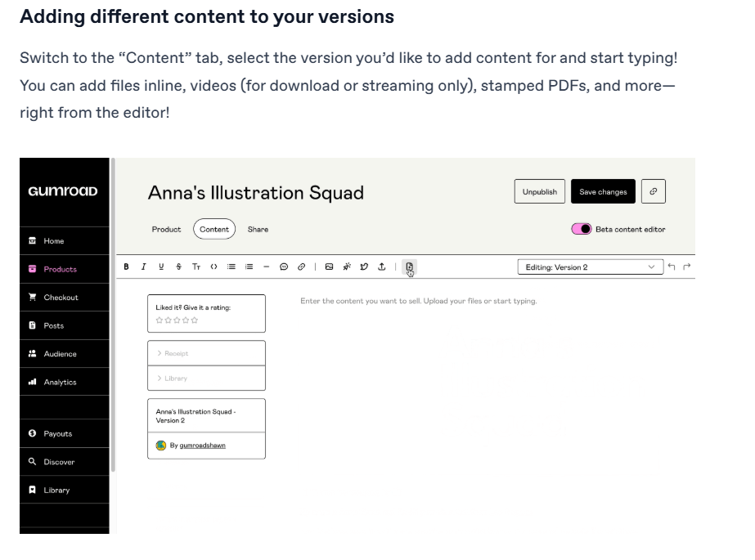
Task: Click the undo arrow beside the version dropdown
Action: click(x=671, y=267)
